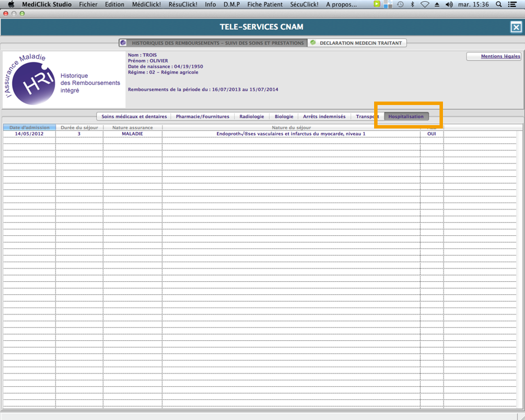Viewport: 525px width, 420px height.
Task: Open the Radiologie tab
Action: [x=251, y=116]
